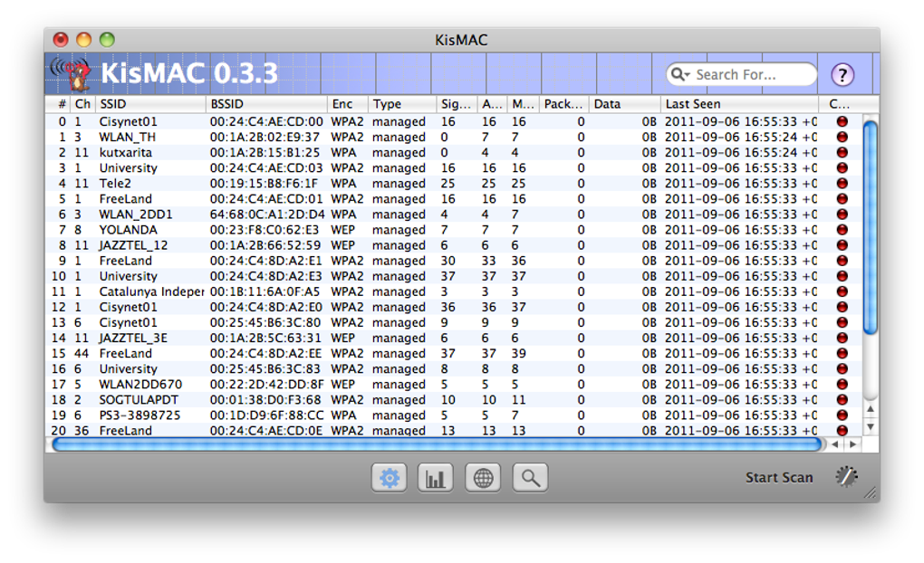The width and height of the screenshot is (924, 563).
Task: Click BSSID 00:25:45:B6:3C:83
Action: (x=266, y=369)
